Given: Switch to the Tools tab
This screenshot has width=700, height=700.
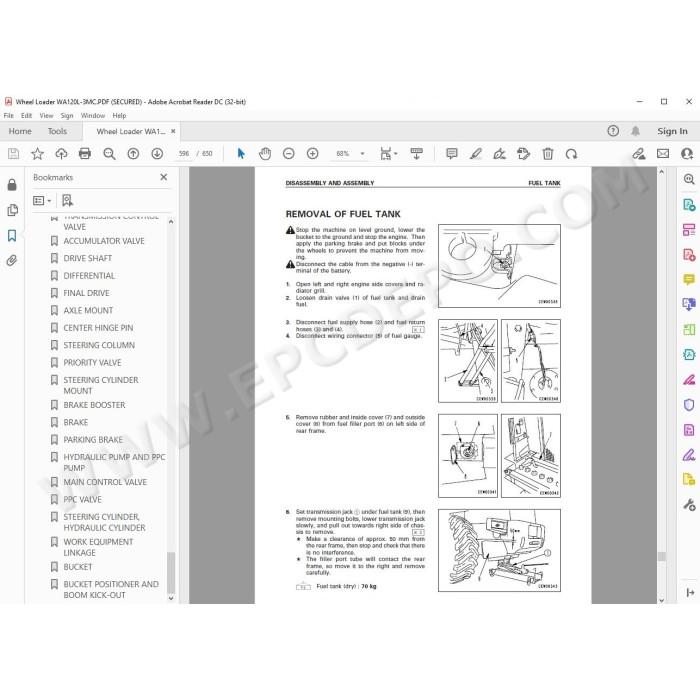Looking at the screenshot, I should pyautogui.click(x=57, y=131).
